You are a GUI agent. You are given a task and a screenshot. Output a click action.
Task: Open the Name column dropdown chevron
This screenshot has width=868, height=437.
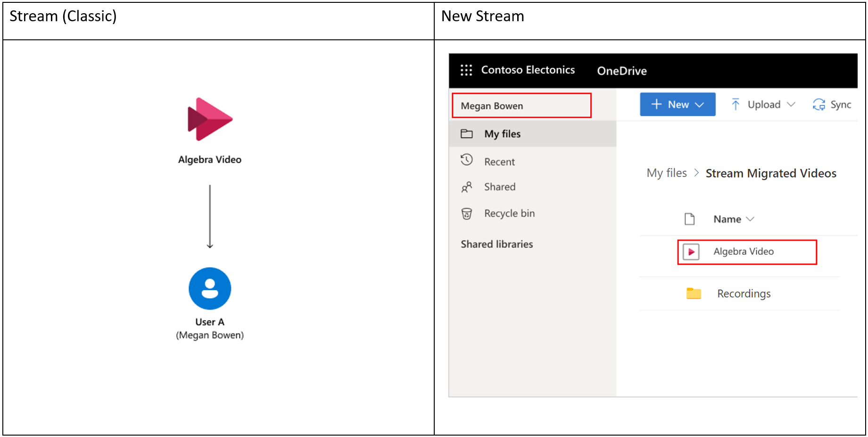pos(750,219)
